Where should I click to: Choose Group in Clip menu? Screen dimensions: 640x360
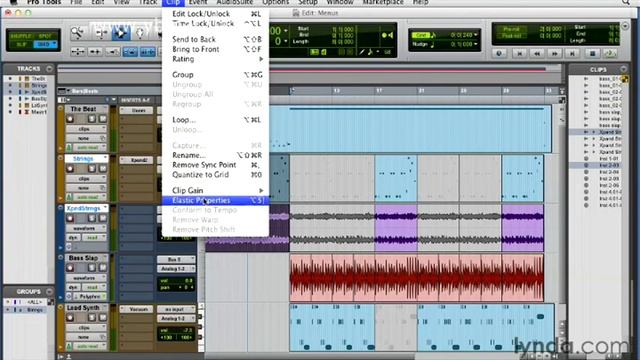216,75
